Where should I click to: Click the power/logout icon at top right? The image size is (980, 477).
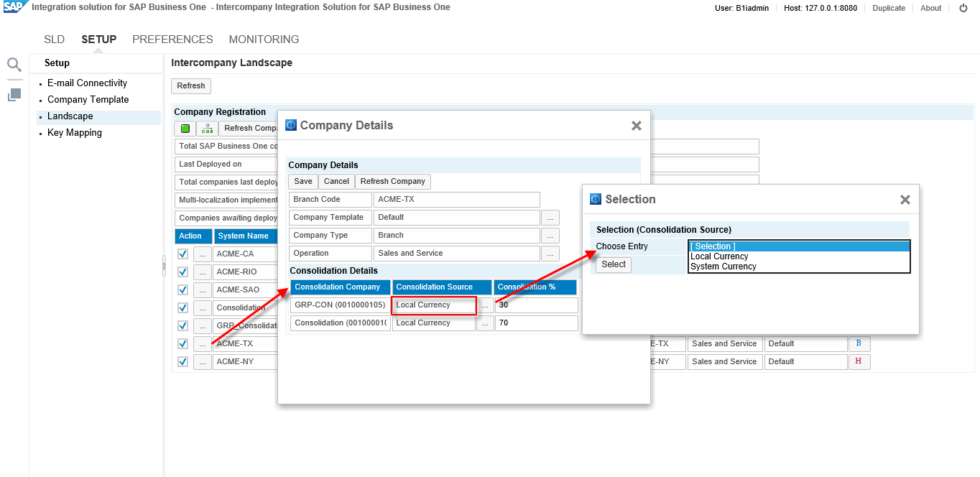tap(963, 8)
